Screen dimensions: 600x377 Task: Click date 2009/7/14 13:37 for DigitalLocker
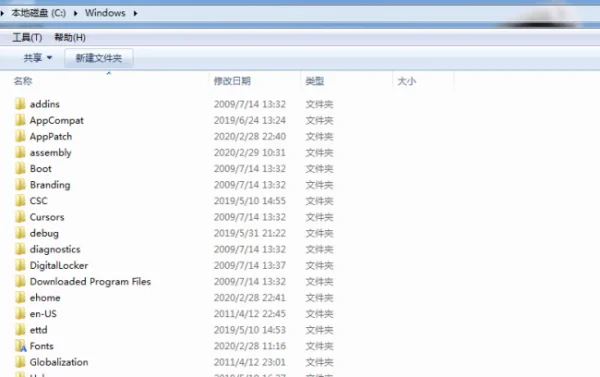click(249, 265)
